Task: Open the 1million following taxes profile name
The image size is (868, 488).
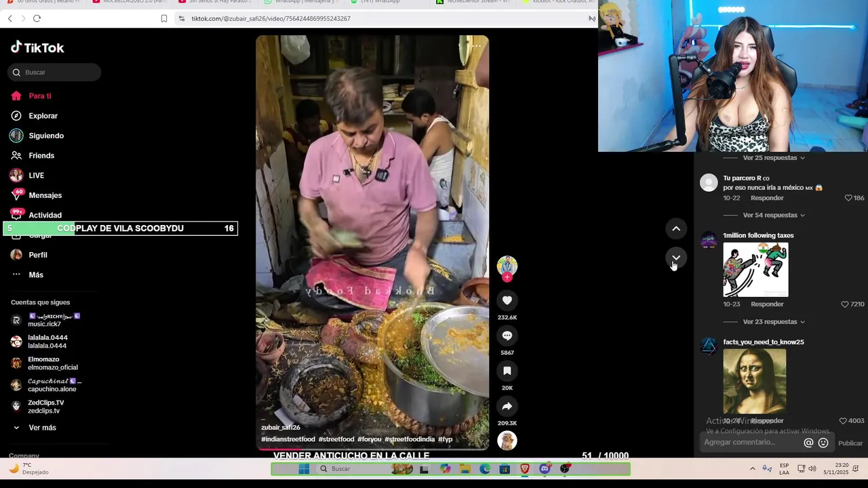Action: [758, 236]
